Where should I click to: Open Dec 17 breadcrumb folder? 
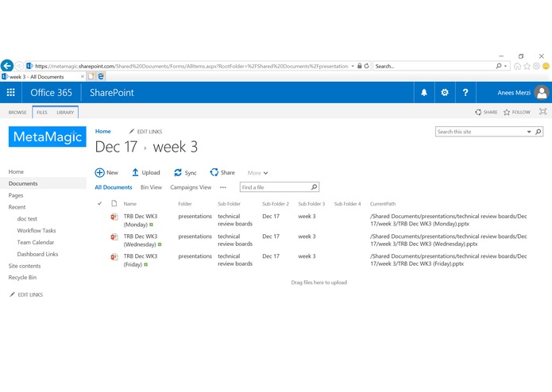[x=116, y=147]
